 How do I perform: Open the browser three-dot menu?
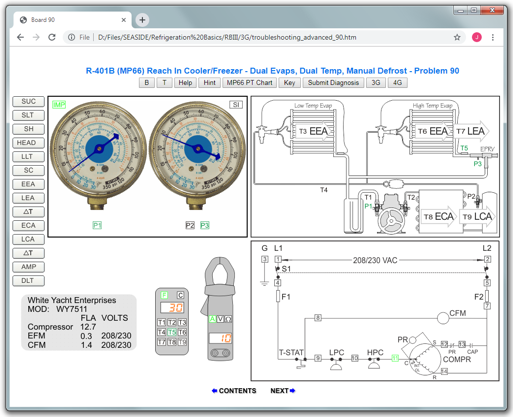pos(493,37)
